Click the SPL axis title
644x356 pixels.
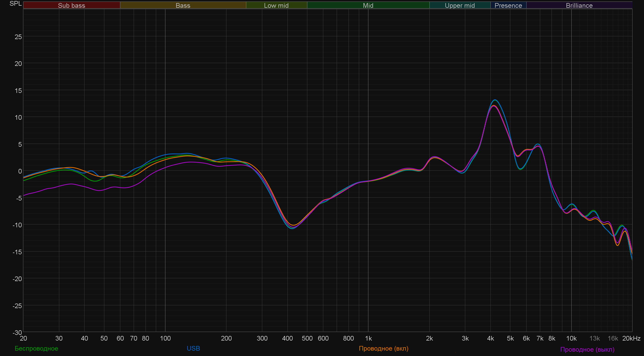coord(15,4)
